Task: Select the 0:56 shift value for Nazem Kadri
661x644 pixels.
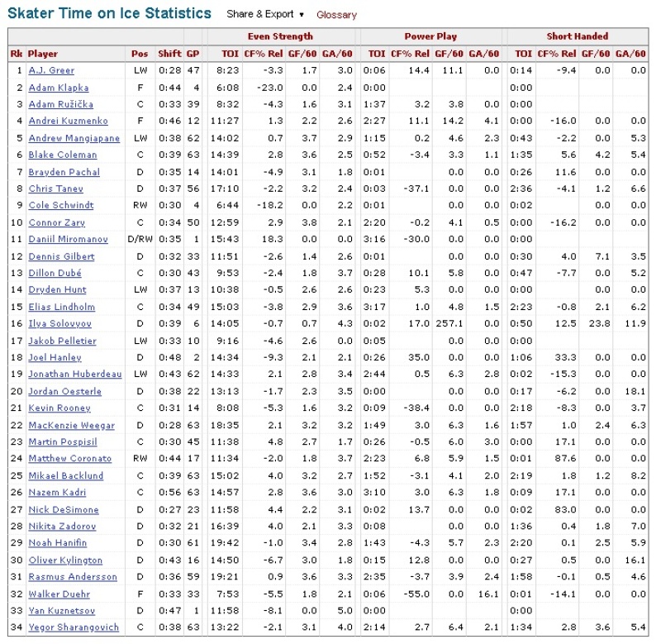Action: [169, 492]
